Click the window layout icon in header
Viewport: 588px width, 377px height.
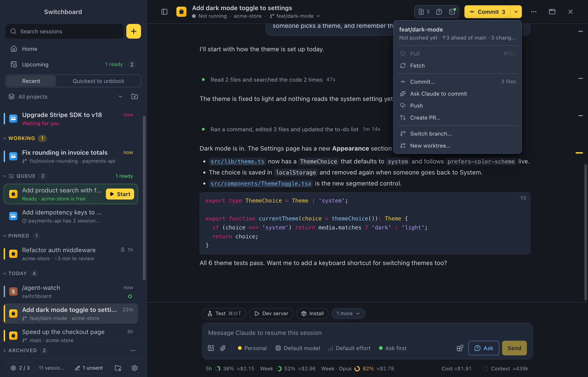click(x=552, y=12)
